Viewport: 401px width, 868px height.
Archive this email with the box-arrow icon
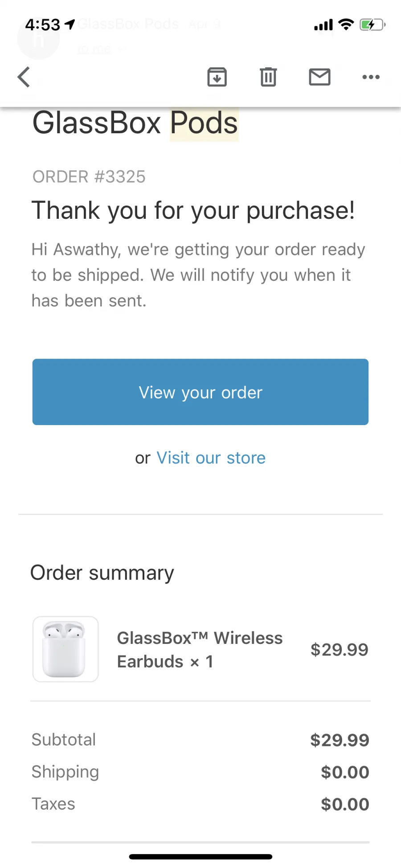point(217,77)
